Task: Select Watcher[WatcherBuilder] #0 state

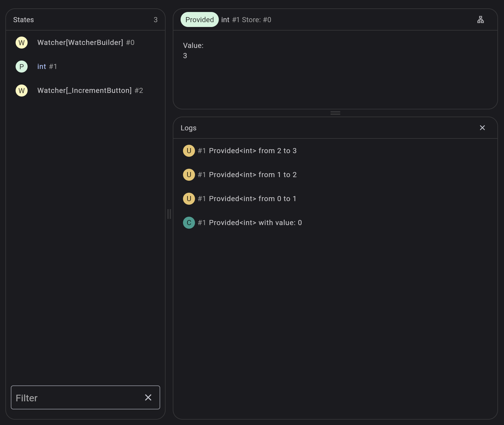Action: [x=85, y=43]
